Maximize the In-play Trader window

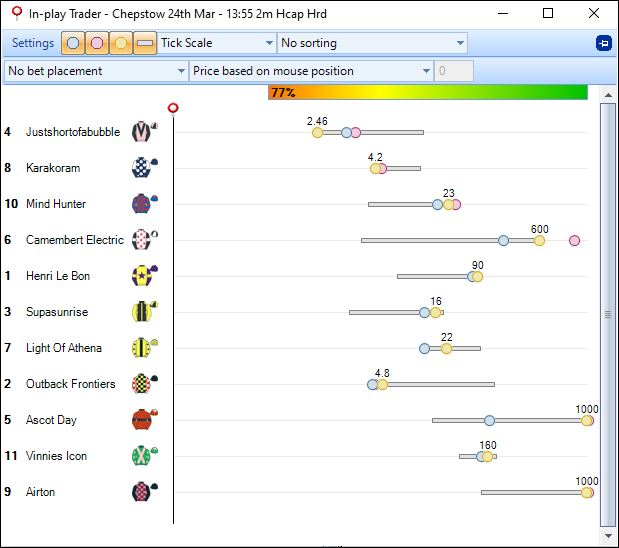pos(548,13)
